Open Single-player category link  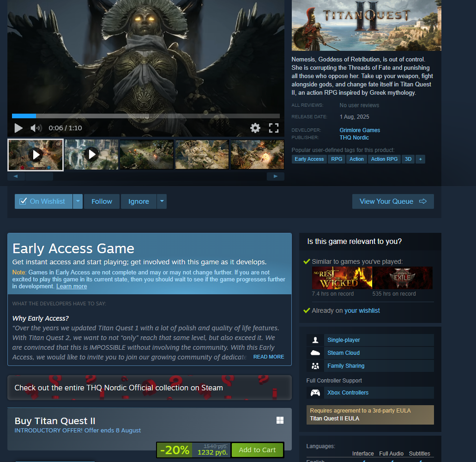click(x=343, y=340)
